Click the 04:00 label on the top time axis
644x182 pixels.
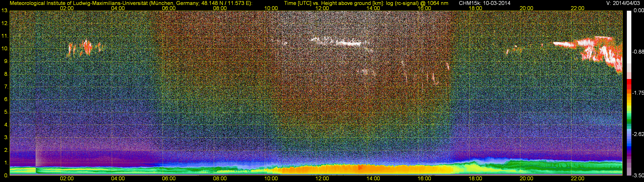(118, 8)
